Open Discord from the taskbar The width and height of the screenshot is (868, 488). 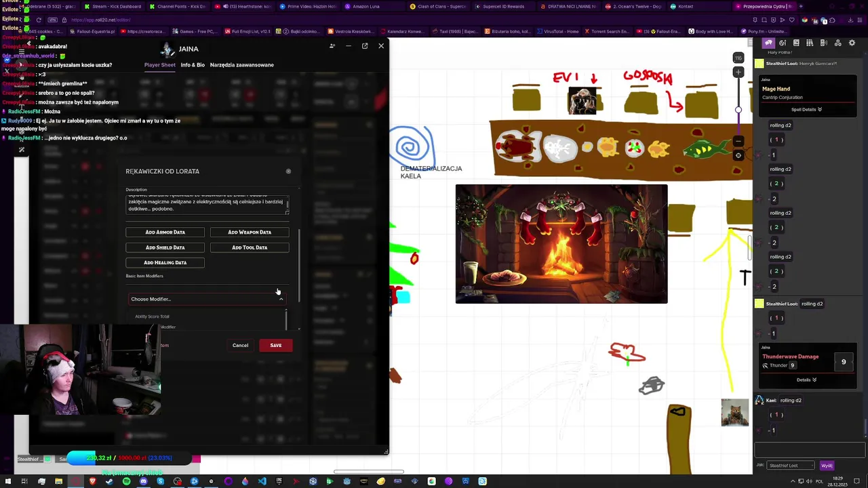[x=144, y=481]
